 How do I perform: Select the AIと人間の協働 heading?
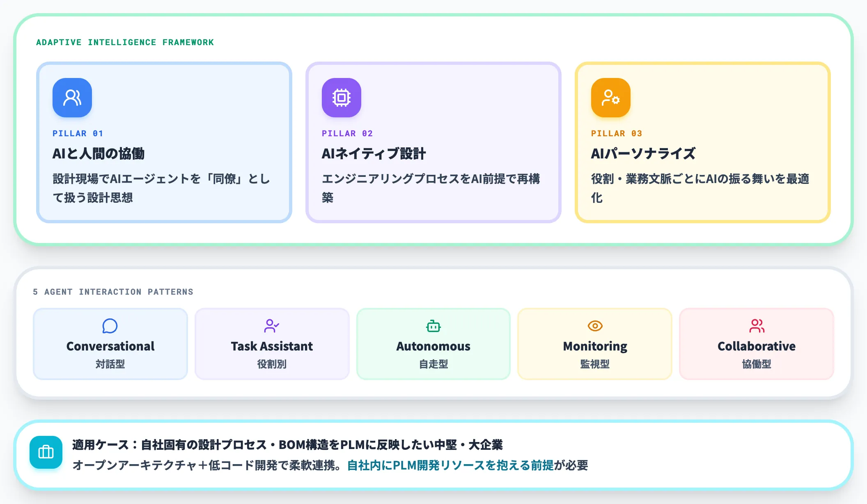[99, 153]
